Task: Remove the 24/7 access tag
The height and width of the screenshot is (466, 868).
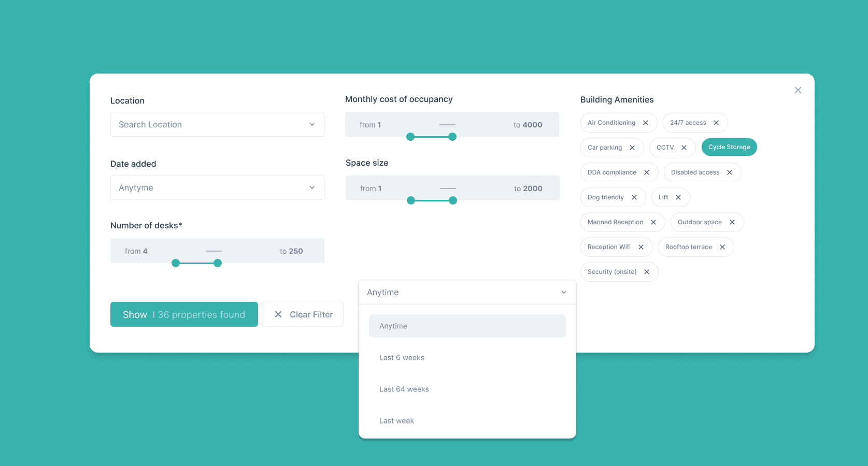Action: pyautogui.click(x=716, y=123)
